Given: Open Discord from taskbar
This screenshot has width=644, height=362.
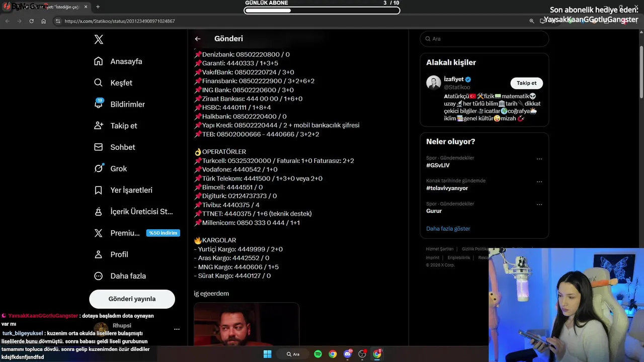Looking at the screenshot, I should pyautogui.click(x=348, y=354).
